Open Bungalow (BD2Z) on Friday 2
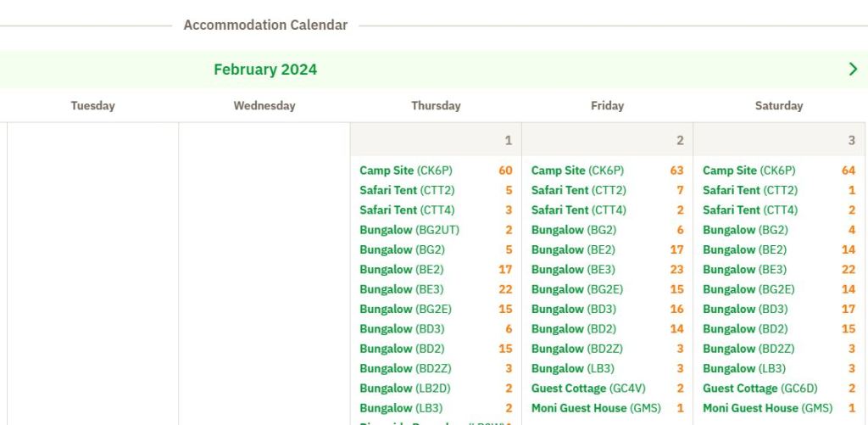Viewport: 868px width, 425px height. point(576,349)
